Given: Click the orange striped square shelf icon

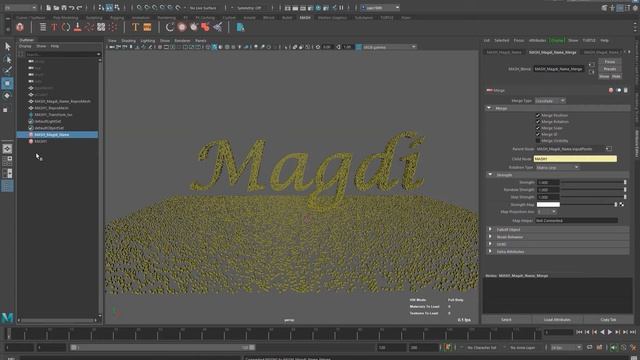Looking at the screenshot, I should click(147, 27).
